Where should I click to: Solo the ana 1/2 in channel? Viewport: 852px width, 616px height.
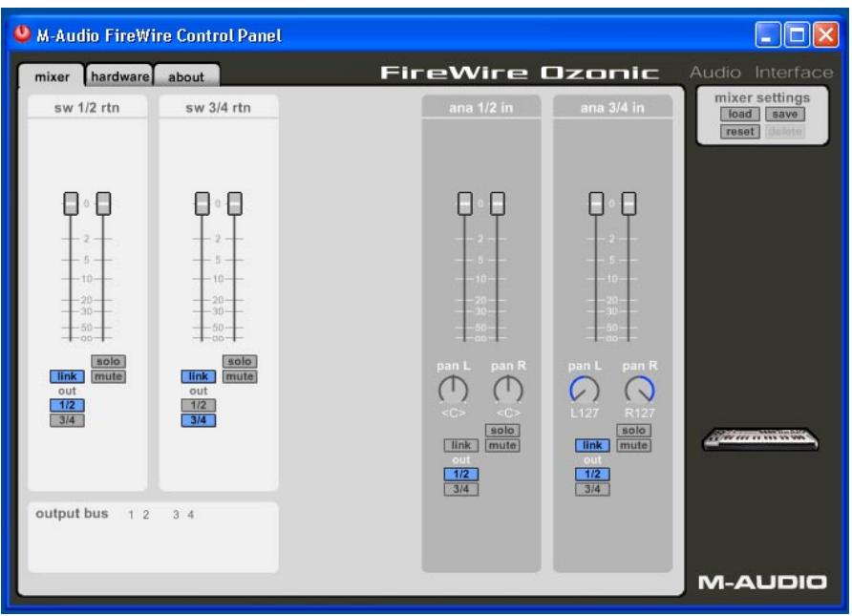tap(502, 430)
